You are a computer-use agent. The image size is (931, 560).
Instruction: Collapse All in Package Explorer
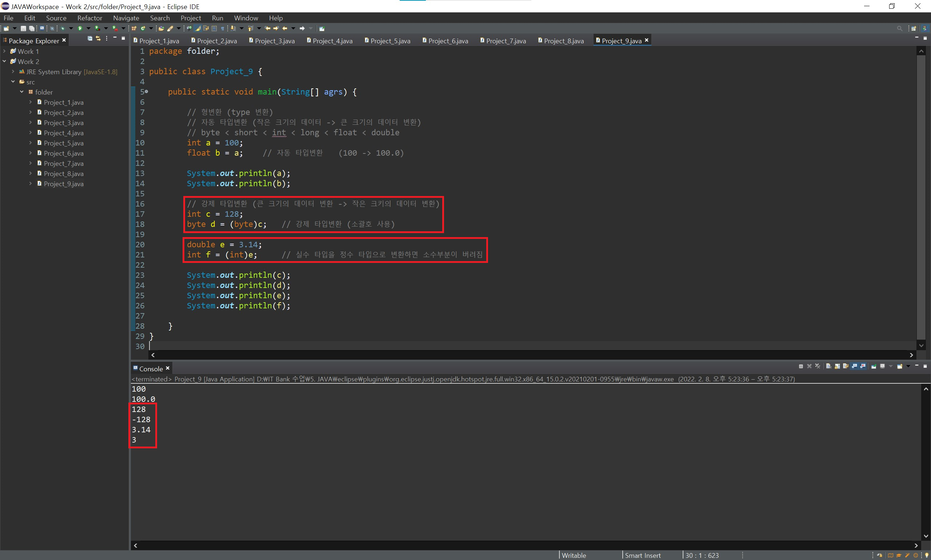(90, 39)
